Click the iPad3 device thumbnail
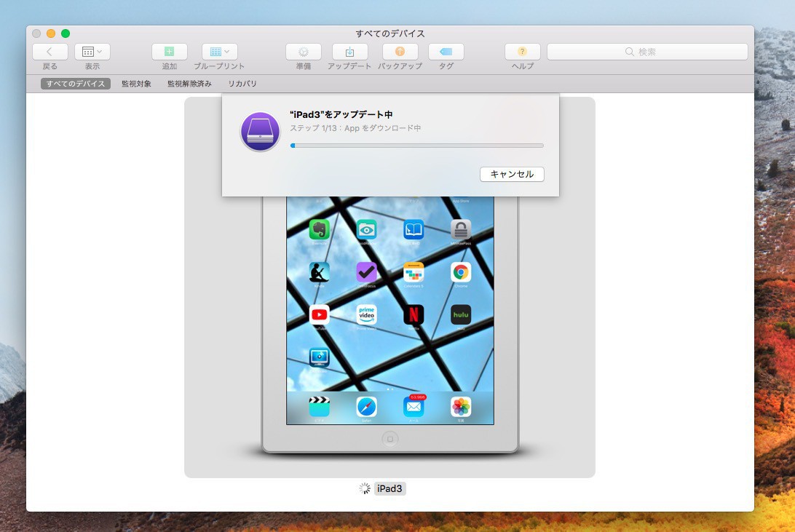 [x=389, y=320]
